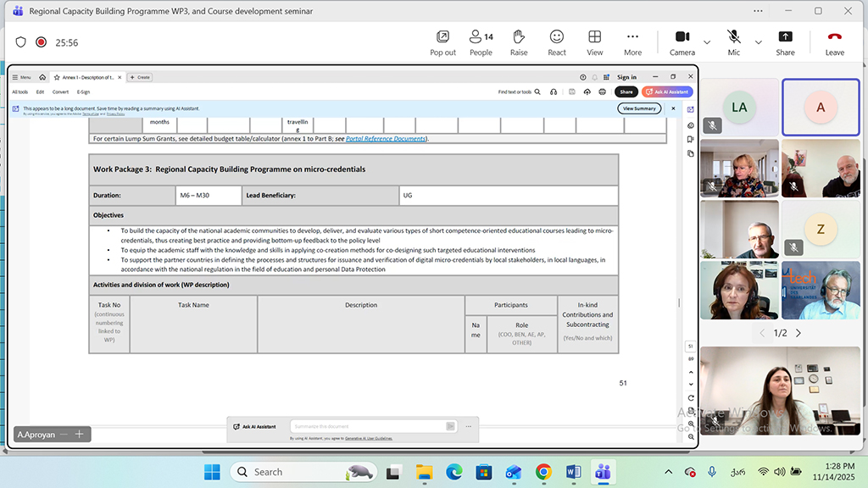This screenshot has width=868, height=488.
Task: Open the View layout options
Action: point(595,42)
